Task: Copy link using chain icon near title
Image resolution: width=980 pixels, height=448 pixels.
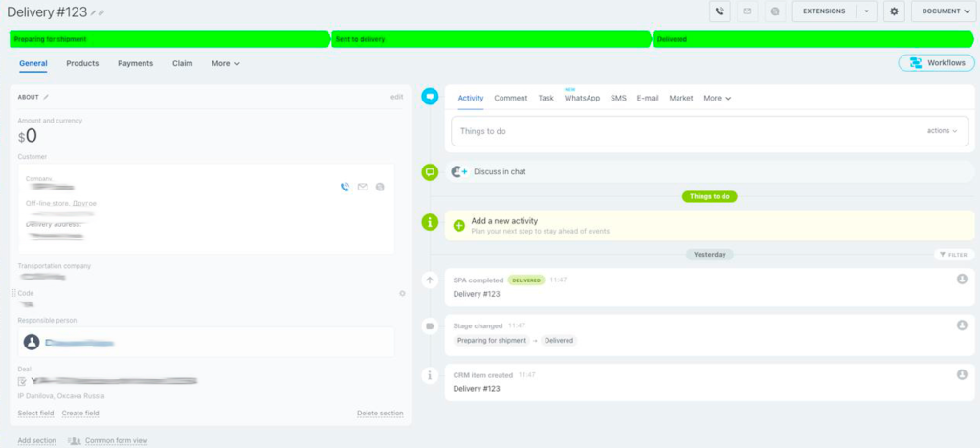Action: 102,13
